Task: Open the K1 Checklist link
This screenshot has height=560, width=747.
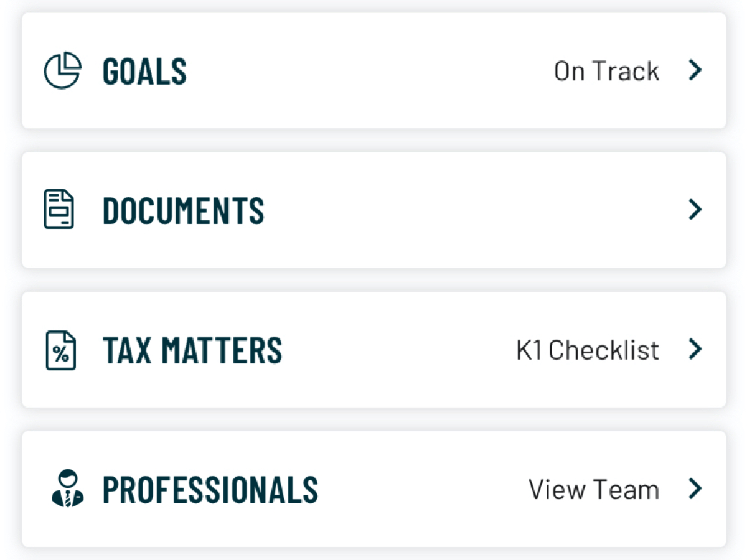Action: (x=588, y=350)
